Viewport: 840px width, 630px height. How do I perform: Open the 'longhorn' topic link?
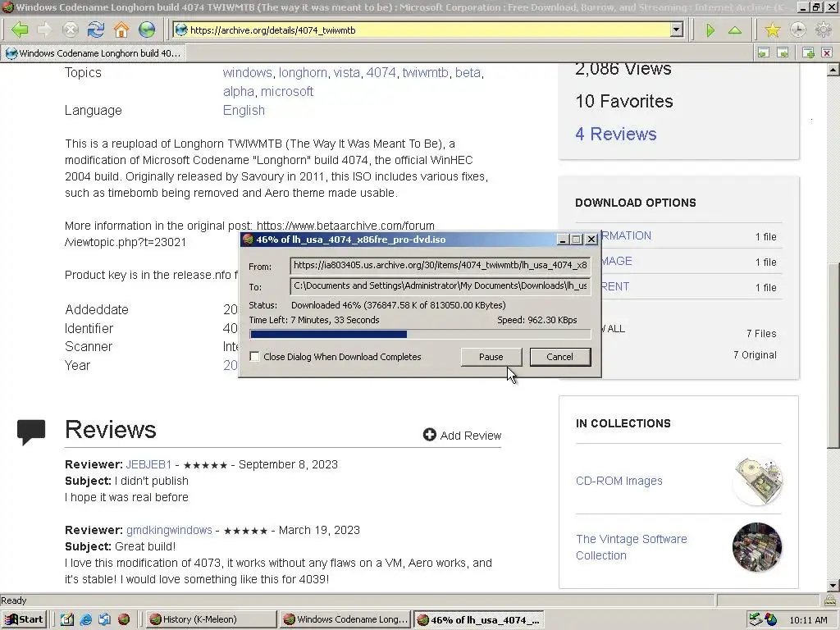[303, 72]
